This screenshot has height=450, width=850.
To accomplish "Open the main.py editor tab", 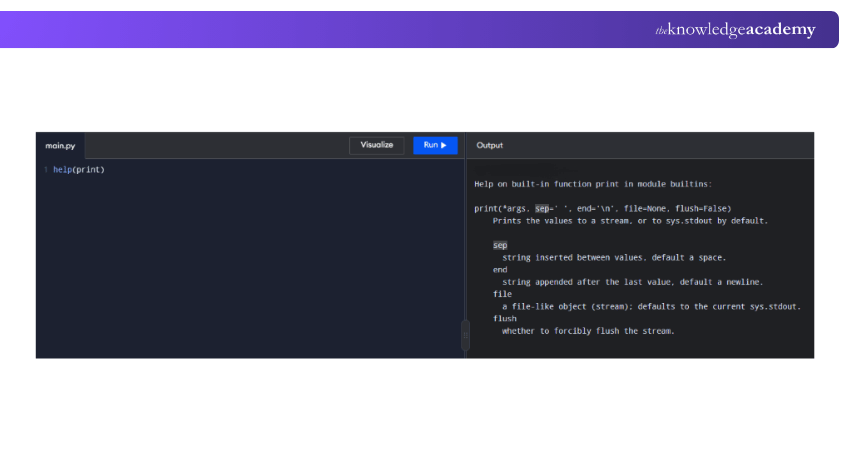I will click(60, 146).
